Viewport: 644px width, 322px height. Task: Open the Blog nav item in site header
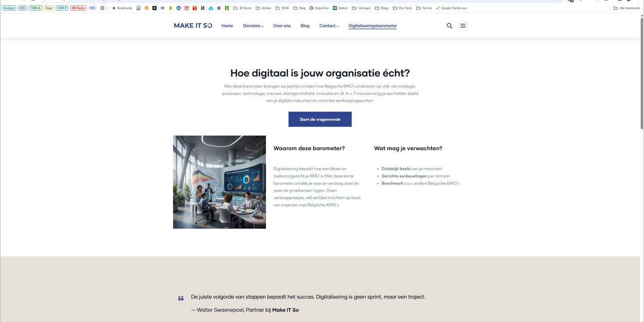305,26
